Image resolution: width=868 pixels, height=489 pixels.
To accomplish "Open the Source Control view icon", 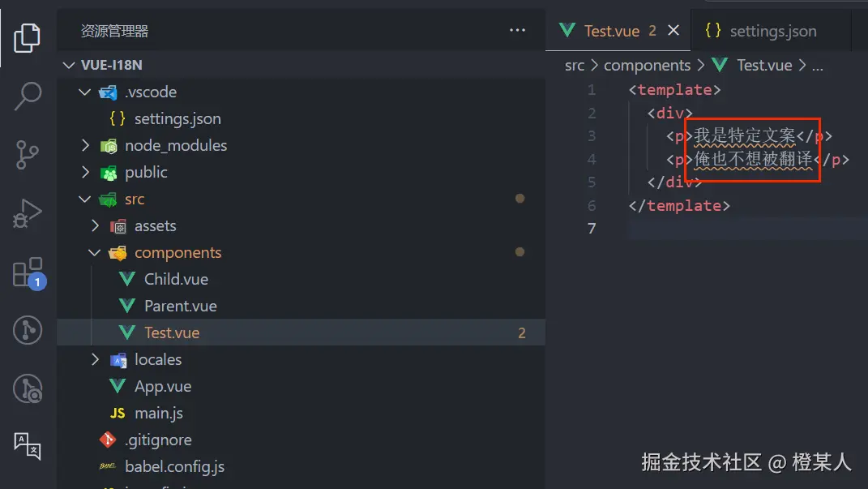I will (x=28, y=154).
